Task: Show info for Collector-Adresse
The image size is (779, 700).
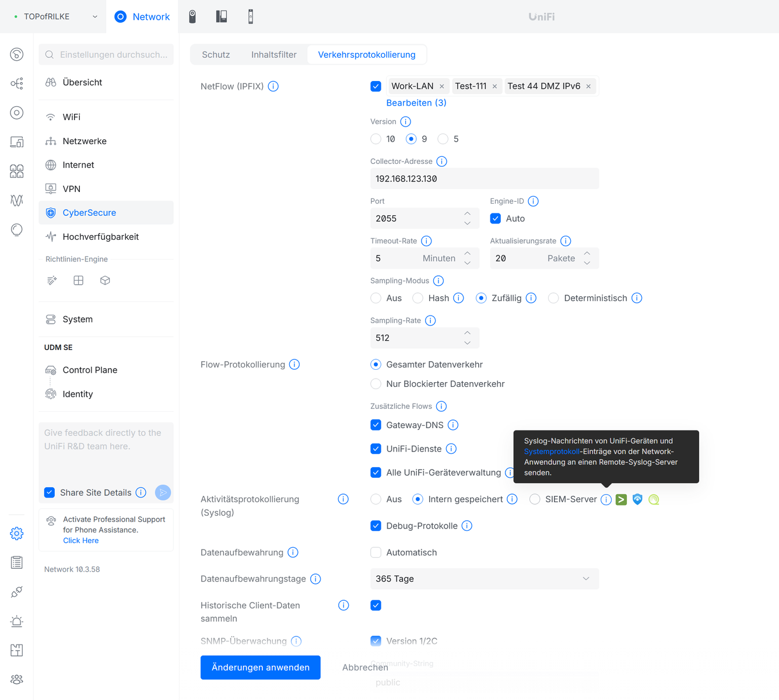Action: coord(442,162)
